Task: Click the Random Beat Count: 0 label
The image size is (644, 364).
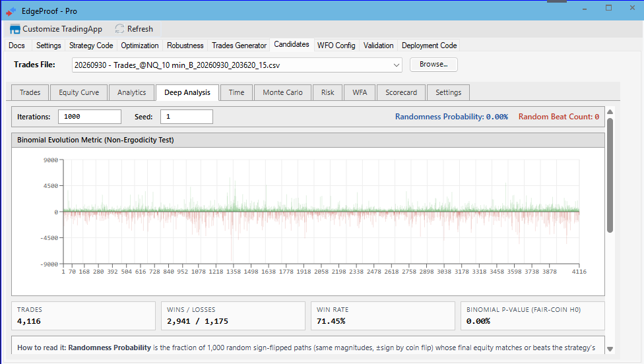Action: pyautogui.click(x=559, y=117)
